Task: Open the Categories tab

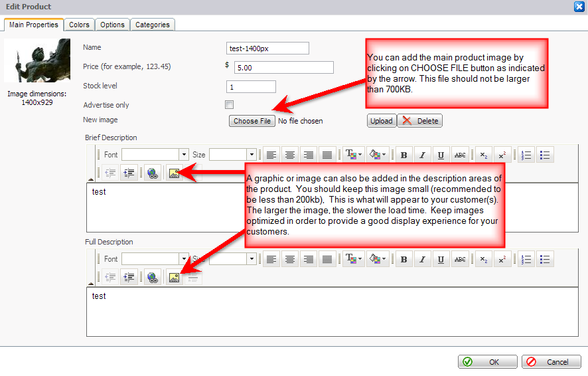Action: point(152,25)
